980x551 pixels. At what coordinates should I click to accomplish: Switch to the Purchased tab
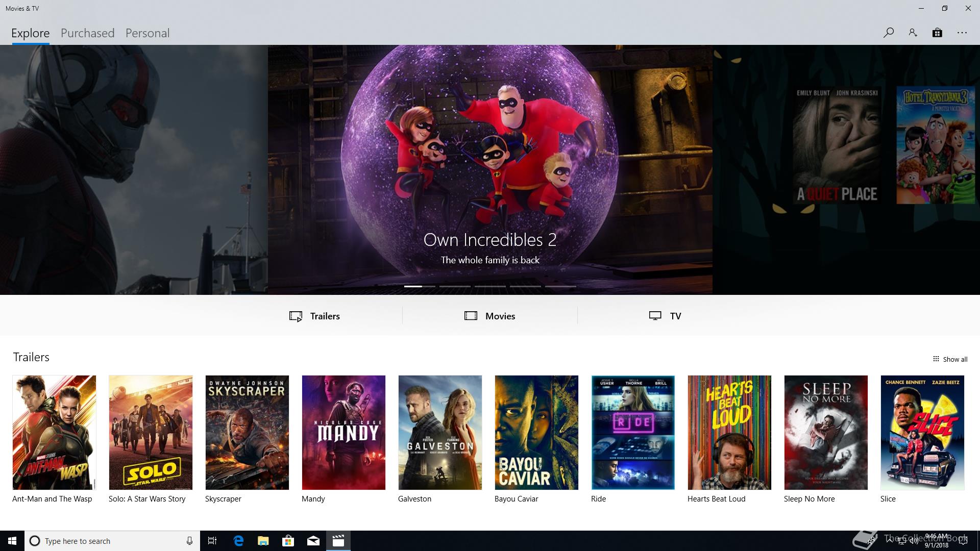click(x=88, y=33)
